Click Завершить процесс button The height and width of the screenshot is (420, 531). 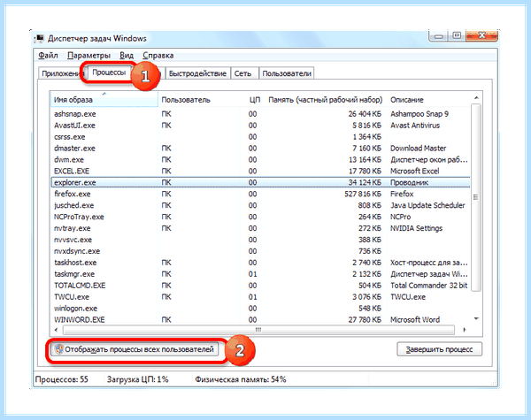[x=439, y=349]
